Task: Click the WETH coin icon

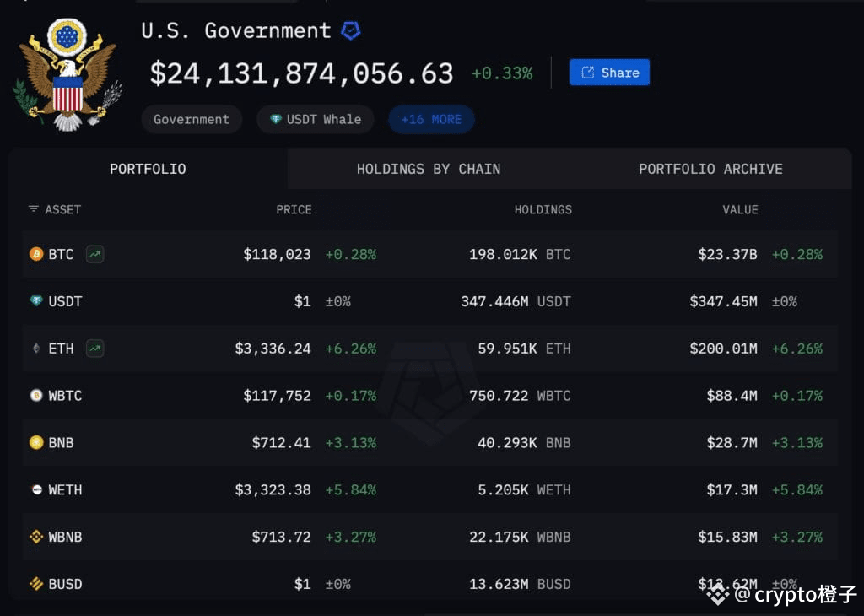Action: click(36, 489)
